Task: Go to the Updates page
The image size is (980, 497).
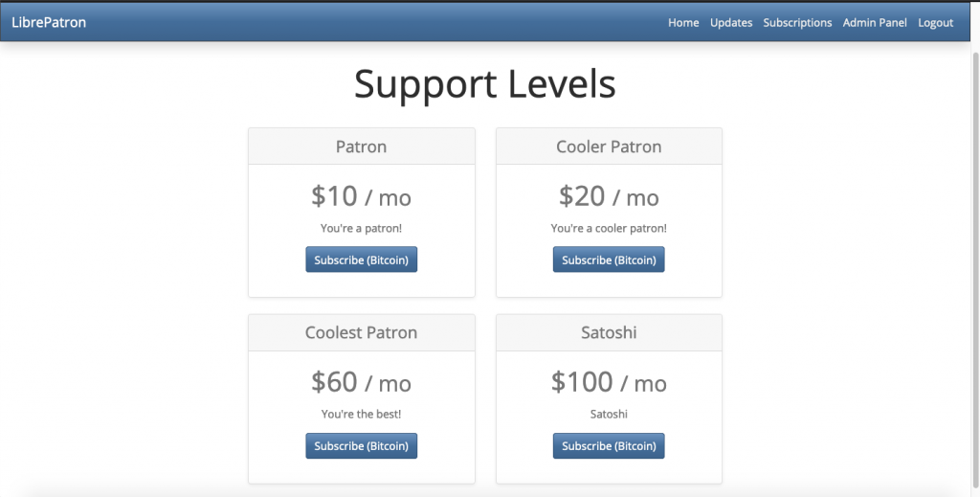Action: click(x=730, y=23)
